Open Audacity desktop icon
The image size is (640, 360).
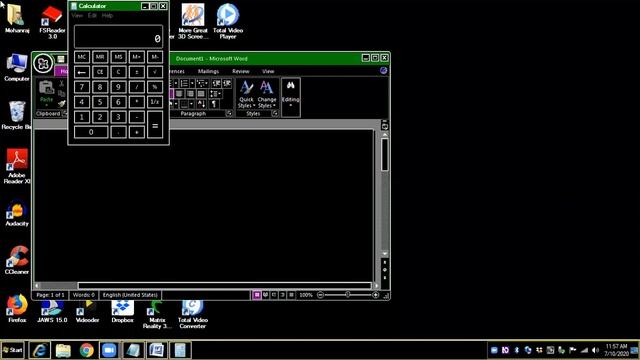17,213
